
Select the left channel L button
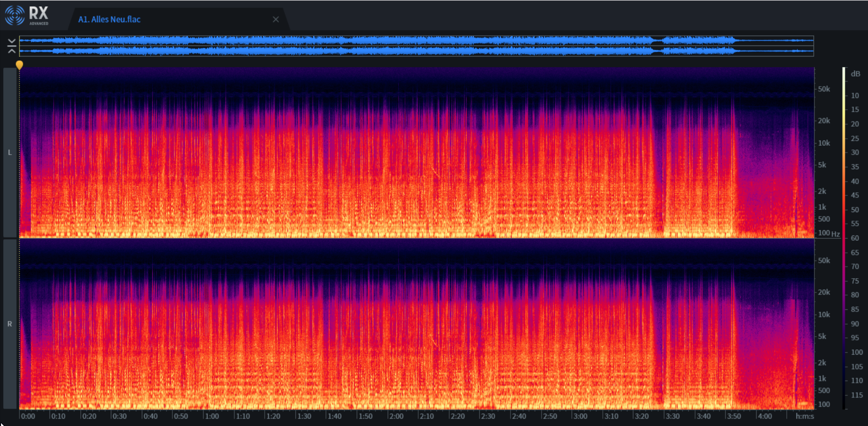click(10, 153)
